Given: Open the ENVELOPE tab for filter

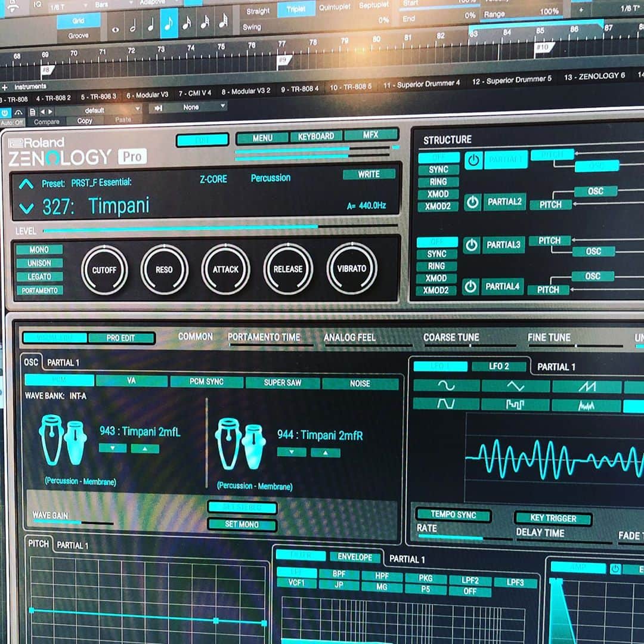Looking at the screenshot, I should (355, 557).
